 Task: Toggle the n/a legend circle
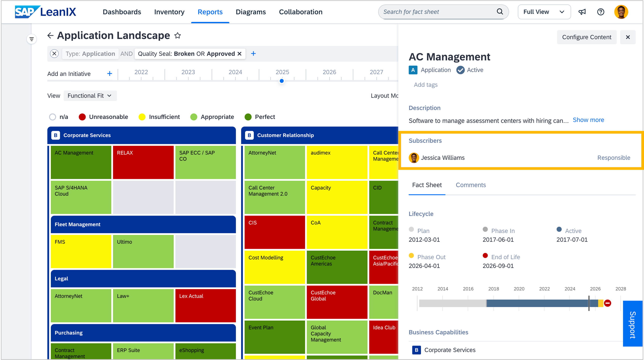[53, 117]
